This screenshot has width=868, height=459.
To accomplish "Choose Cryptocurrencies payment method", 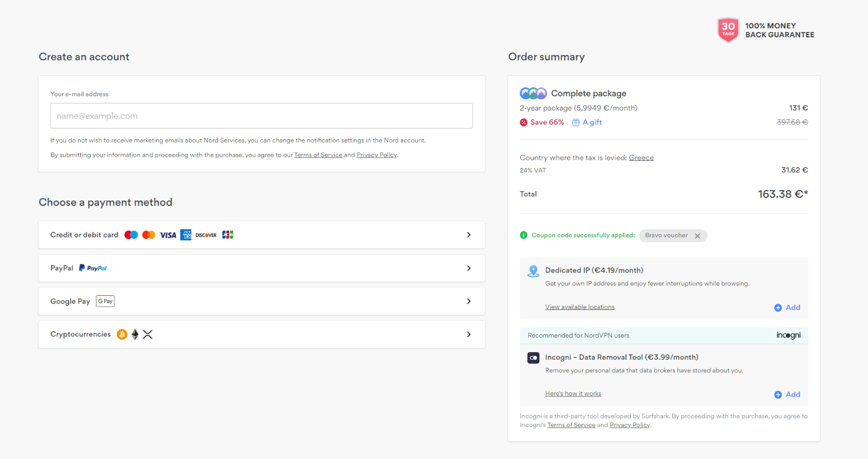I will 261,334.
